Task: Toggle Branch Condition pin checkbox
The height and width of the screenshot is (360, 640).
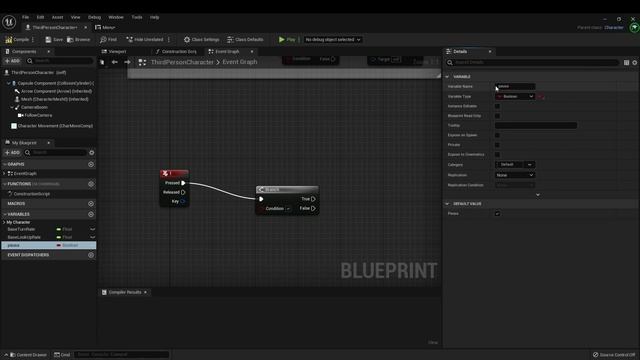Action: [288, 209]
